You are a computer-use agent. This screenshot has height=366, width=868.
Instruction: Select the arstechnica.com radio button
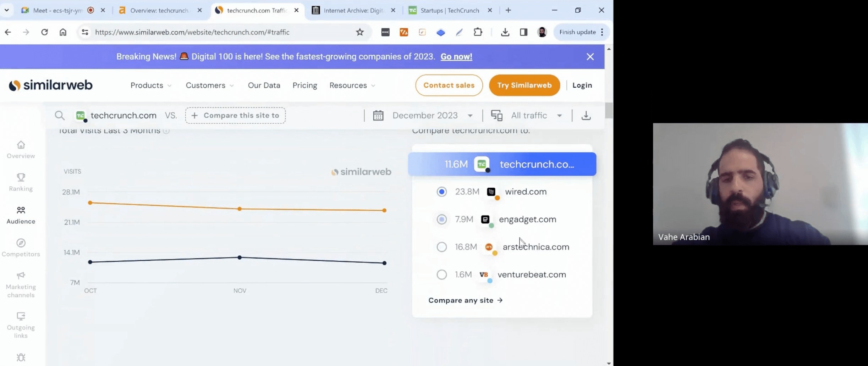coord(441,247)
